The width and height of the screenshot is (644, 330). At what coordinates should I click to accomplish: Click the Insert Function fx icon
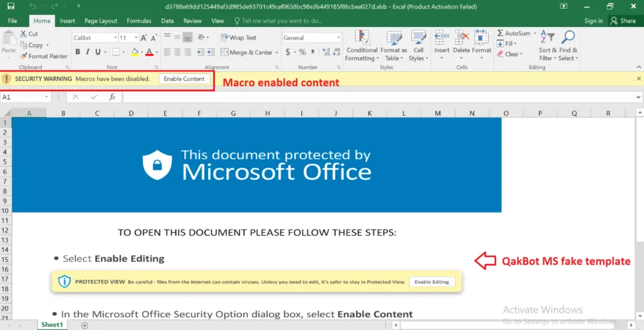[x=112, y=97]
